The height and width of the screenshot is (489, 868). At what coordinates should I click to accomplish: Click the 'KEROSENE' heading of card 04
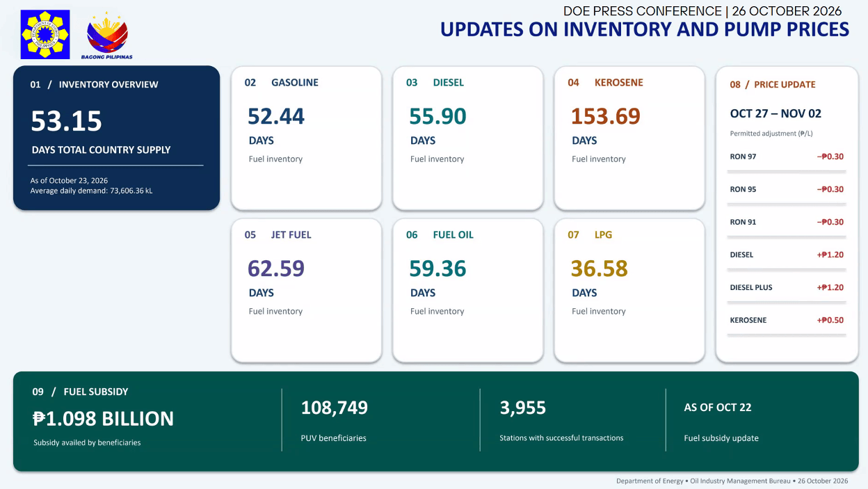619,82
